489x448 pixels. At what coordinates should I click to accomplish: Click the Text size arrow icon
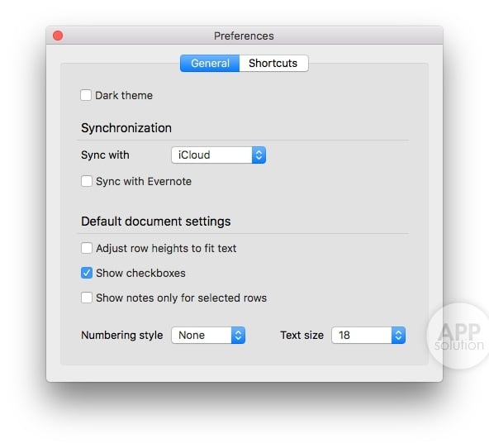point(399,335)
